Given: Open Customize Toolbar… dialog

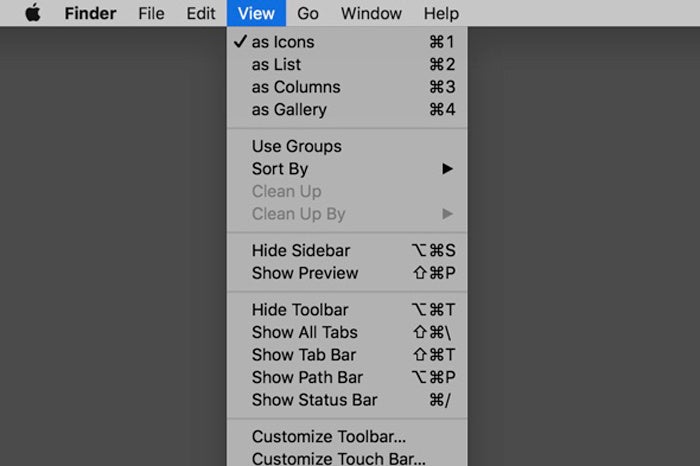Looking at the screenshot, I should 347,437.
